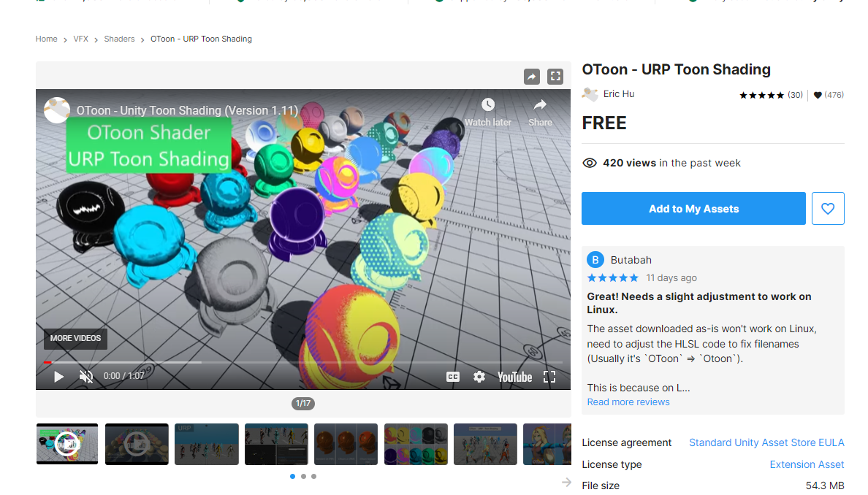The height and width of the screenshot is (495, 868).
Task: Navigate to Shaders breadcrumb category
Action: [119, 39]
